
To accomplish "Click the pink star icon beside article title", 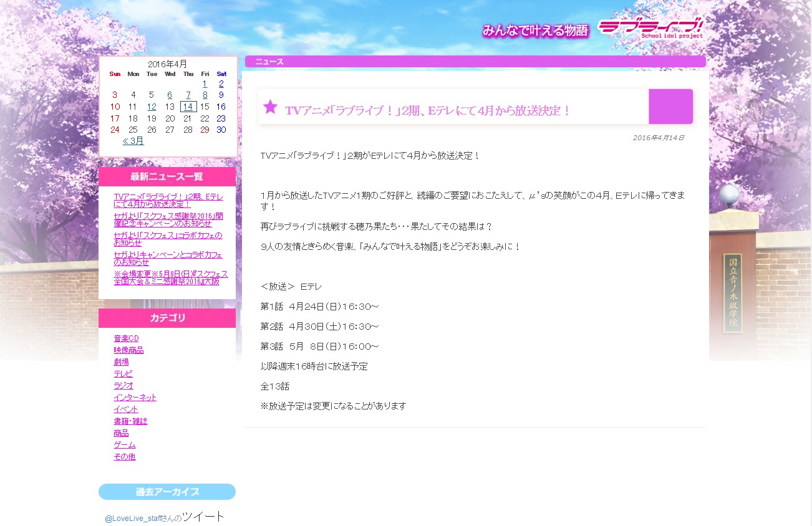I will (270, 107).
